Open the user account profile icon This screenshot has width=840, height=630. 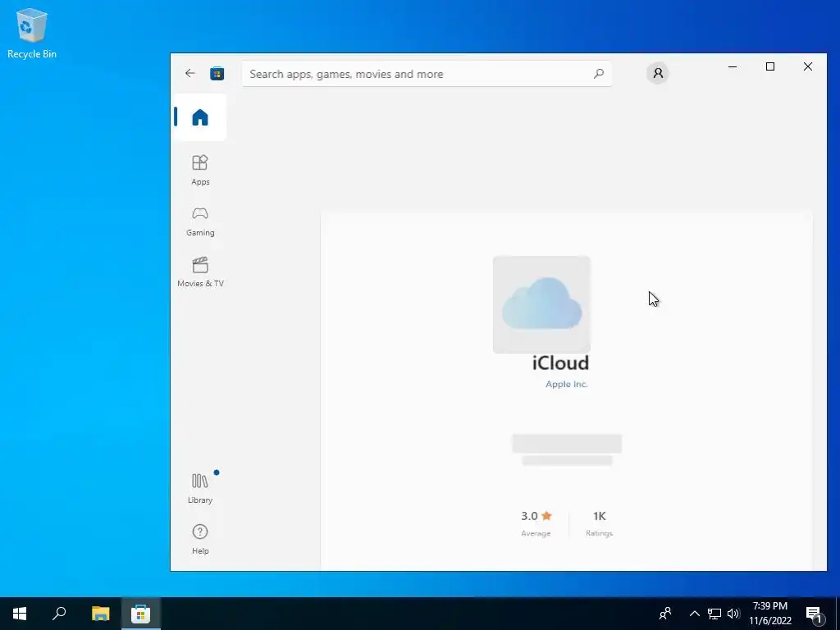[658, 73]
